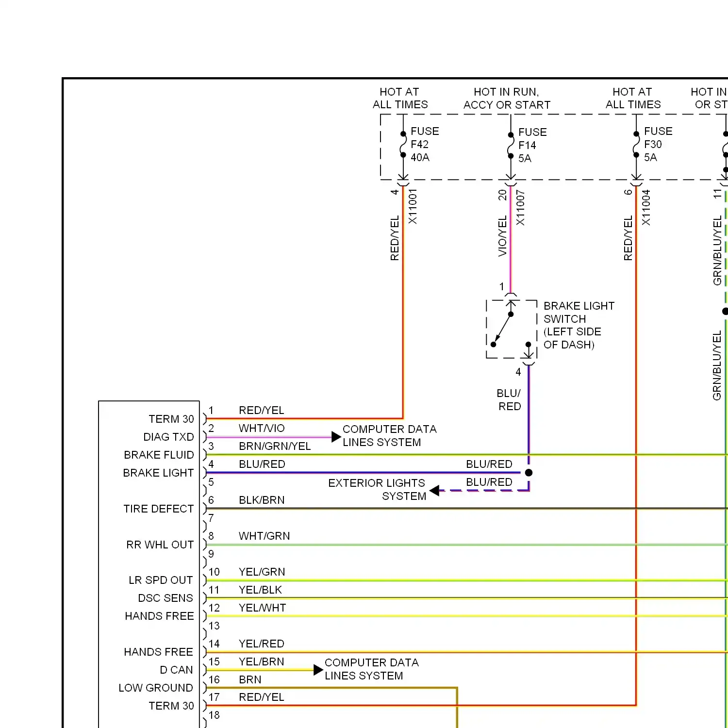Click the YEL/WHT wire label at pin 12
The image size is (728, 728).
click(262, 608)
